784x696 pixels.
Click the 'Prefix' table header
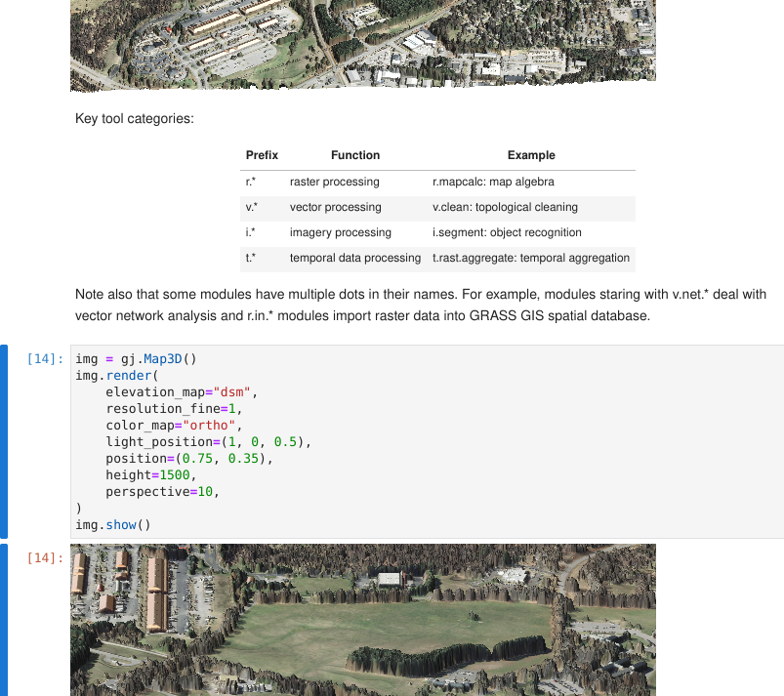[262, 155]
